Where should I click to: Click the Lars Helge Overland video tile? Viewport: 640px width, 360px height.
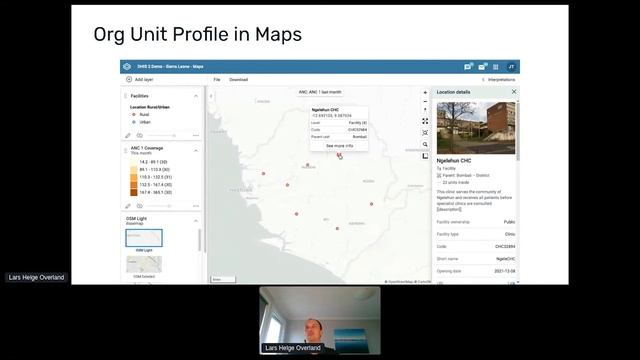point(320,320)
